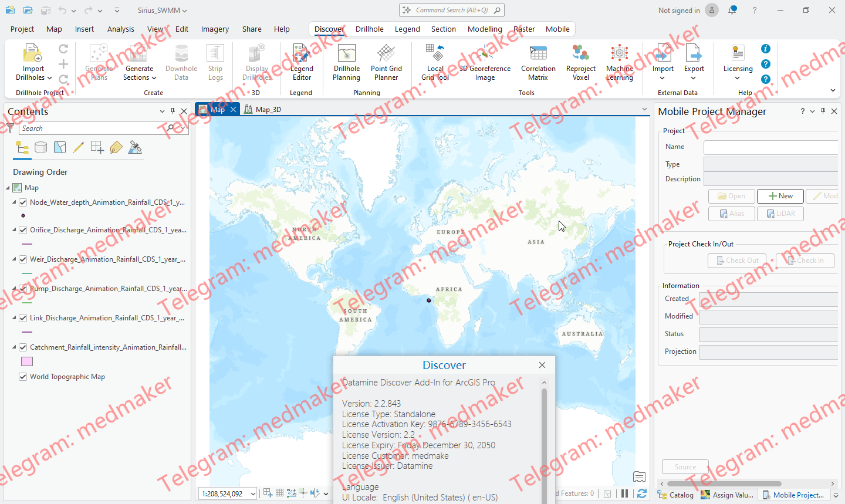Hide the Weir_Discharge_Animation layer
Image resolution: width=845 pixels, height=504 pixels.
[22, 259]
